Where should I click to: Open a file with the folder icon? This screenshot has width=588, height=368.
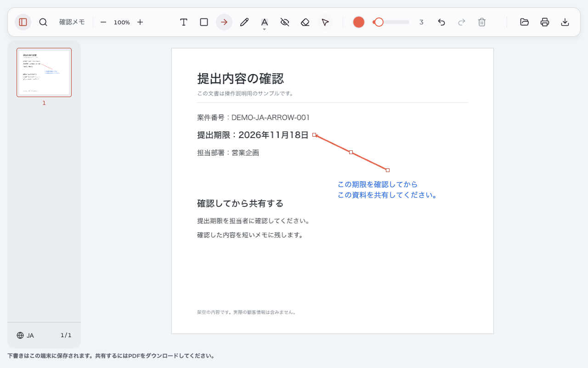coord(525,22)
